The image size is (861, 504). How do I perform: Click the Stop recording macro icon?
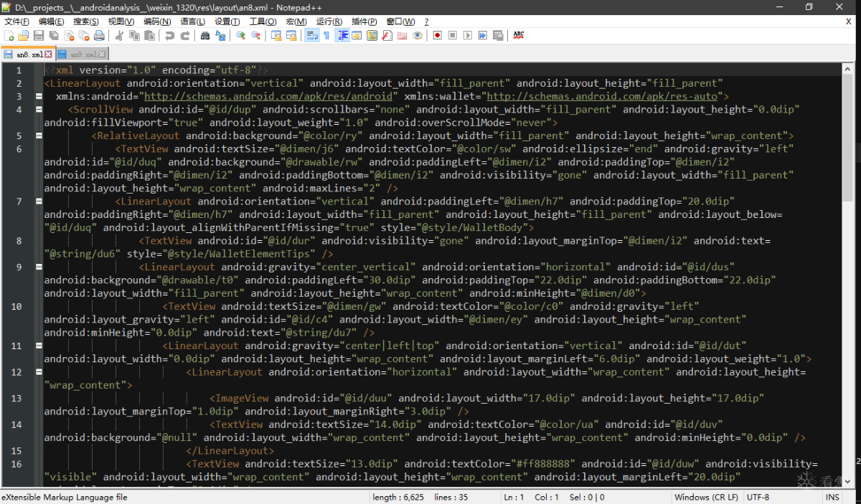click(452, 35)
